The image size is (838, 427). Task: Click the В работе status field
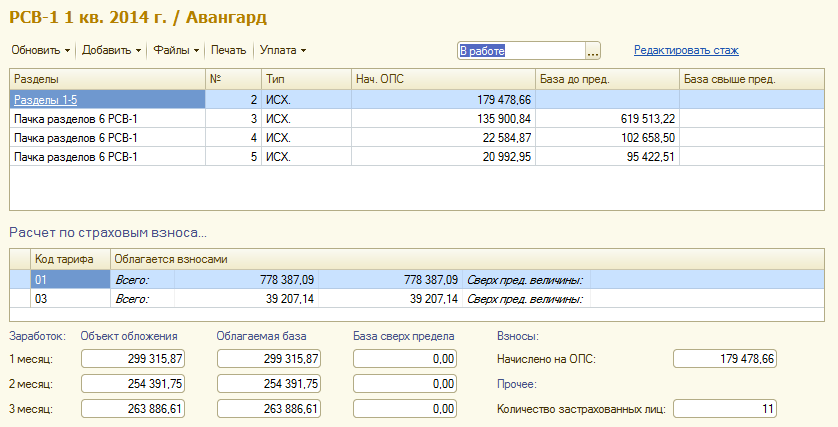[x=520, y=50]
